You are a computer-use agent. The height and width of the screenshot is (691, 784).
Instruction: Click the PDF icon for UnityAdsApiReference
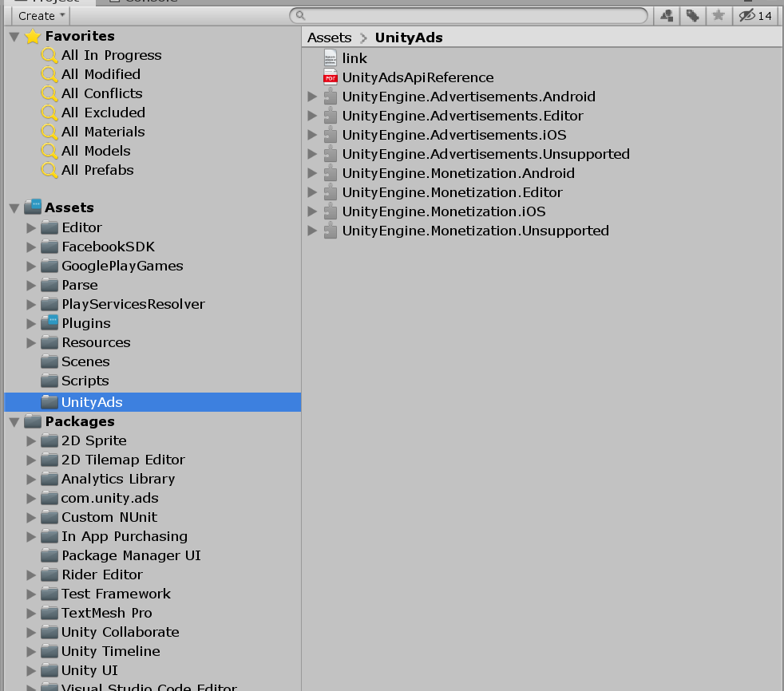(x=331, y=77)
